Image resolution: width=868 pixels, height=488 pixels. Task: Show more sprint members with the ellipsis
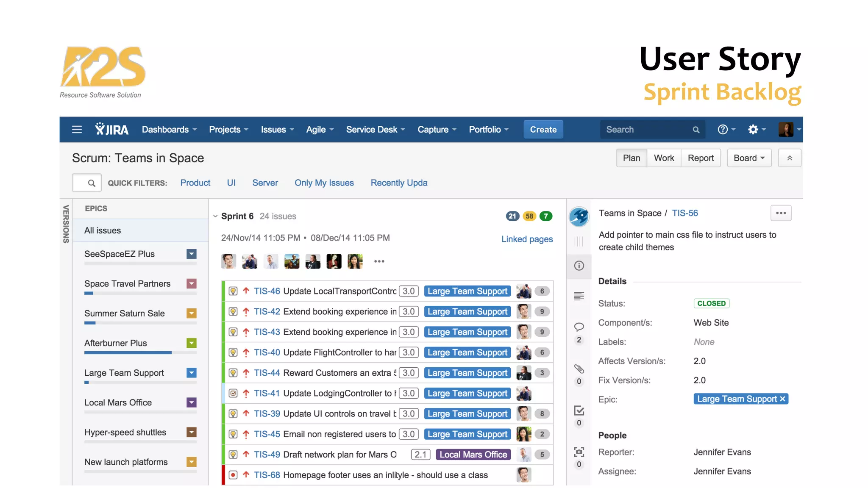click(379, 261)
